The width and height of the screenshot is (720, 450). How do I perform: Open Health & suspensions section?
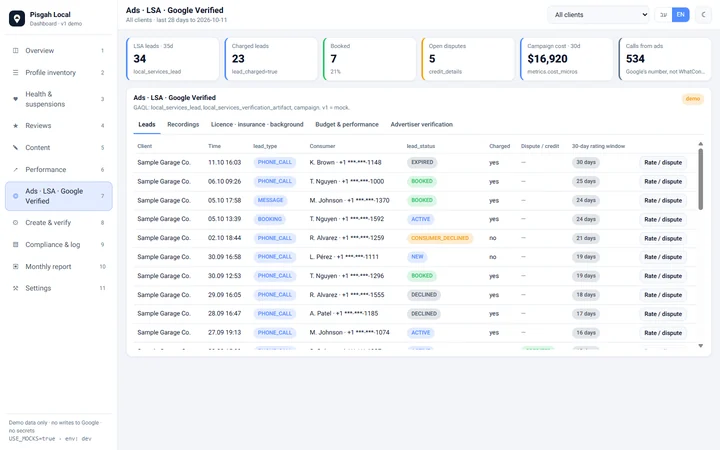[59, 99]
